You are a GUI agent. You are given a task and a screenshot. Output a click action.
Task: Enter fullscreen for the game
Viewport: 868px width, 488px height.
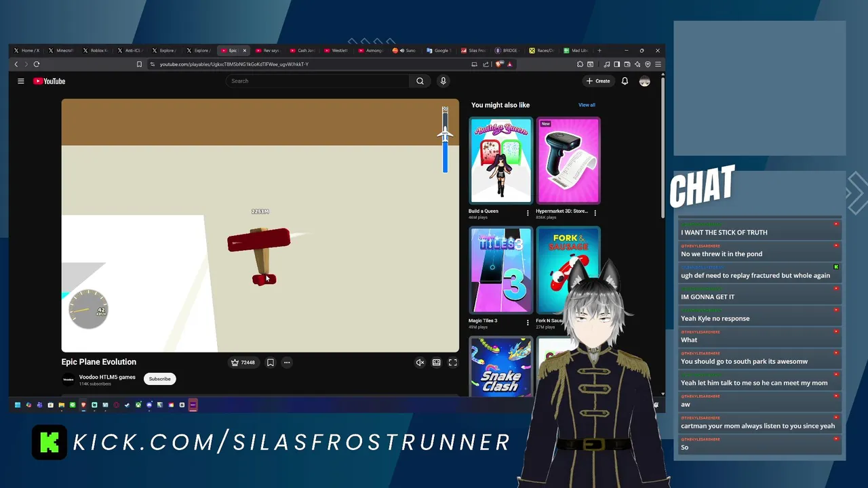(x=453, y=363)
